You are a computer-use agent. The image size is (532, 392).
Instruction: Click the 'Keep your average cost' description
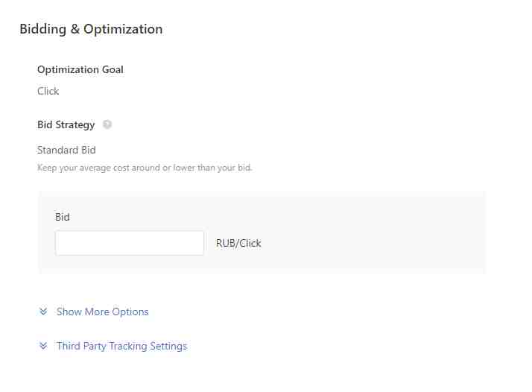[145, 168]
